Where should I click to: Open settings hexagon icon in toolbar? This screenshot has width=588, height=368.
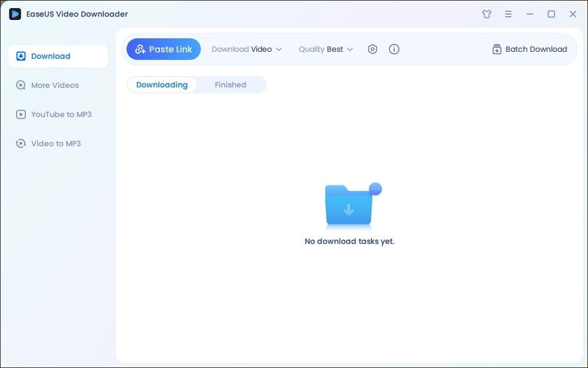372,49
